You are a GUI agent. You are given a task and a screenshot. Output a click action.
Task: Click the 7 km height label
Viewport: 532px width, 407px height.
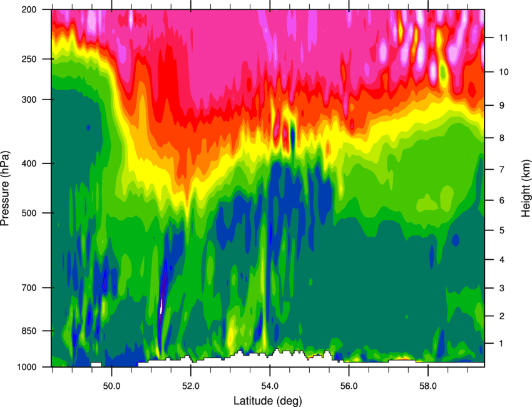[502, 170]
